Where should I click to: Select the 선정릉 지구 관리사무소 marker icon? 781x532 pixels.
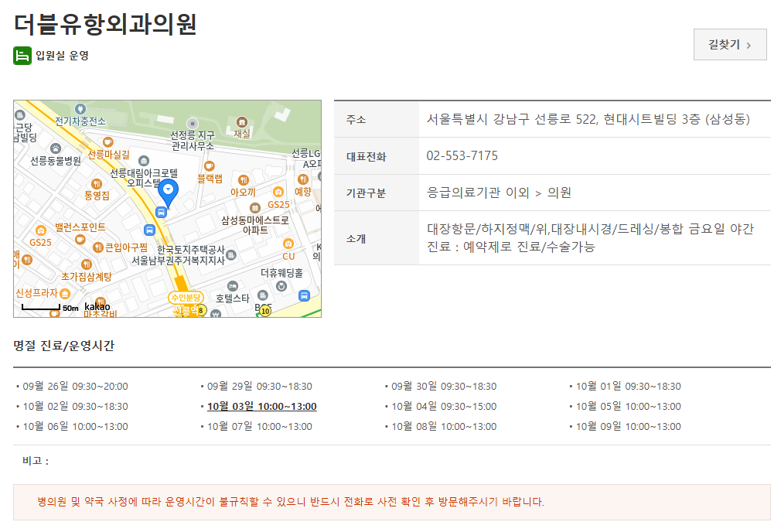[193, 123]
